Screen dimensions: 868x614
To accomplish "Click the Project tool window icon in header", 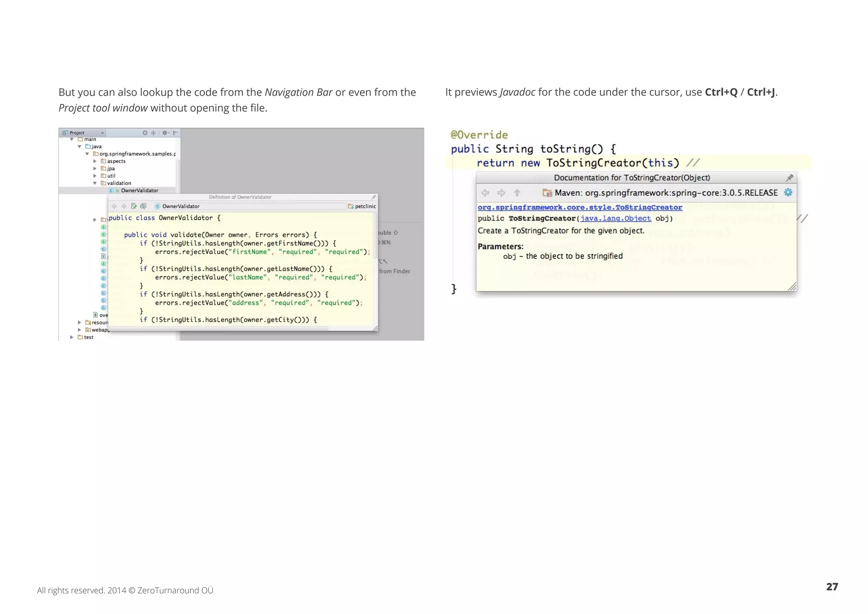I will coord(65,133).
